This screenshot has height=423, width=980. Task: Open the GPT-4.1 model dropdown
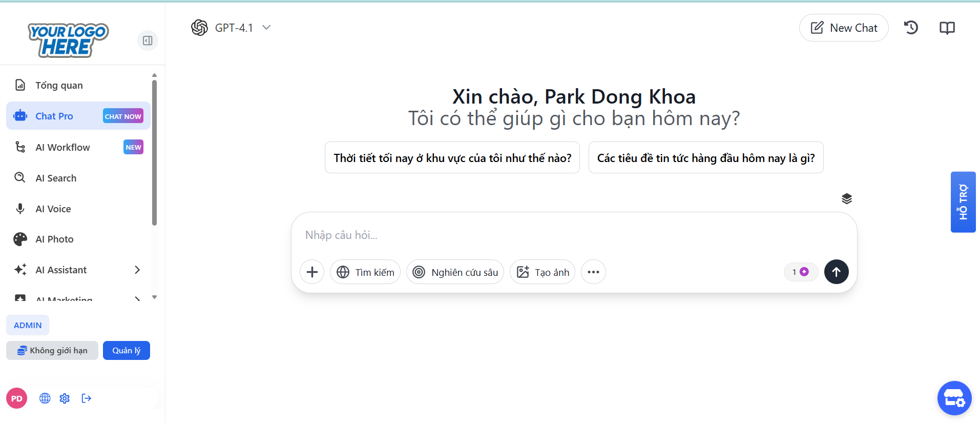point(231,28)
